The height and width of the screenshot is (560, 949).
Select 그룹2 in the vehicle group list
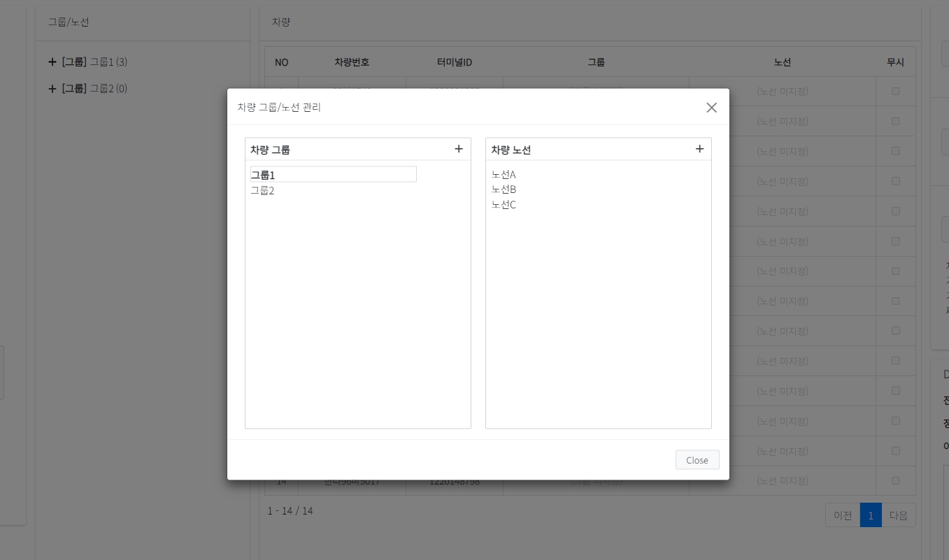point(262,190)
